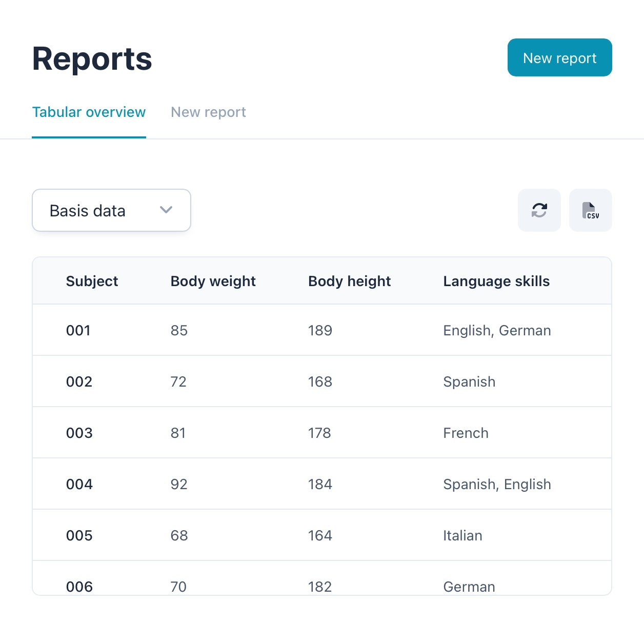Click the English, German language cell
644x644 pixels.
click(496, 330)
